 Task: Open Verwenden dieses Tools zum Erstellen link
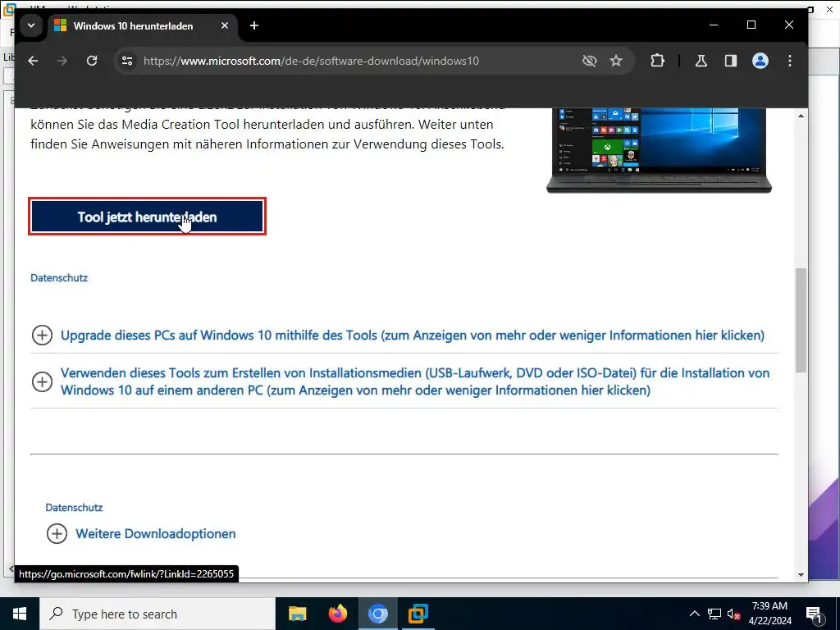tap(415, 381)
